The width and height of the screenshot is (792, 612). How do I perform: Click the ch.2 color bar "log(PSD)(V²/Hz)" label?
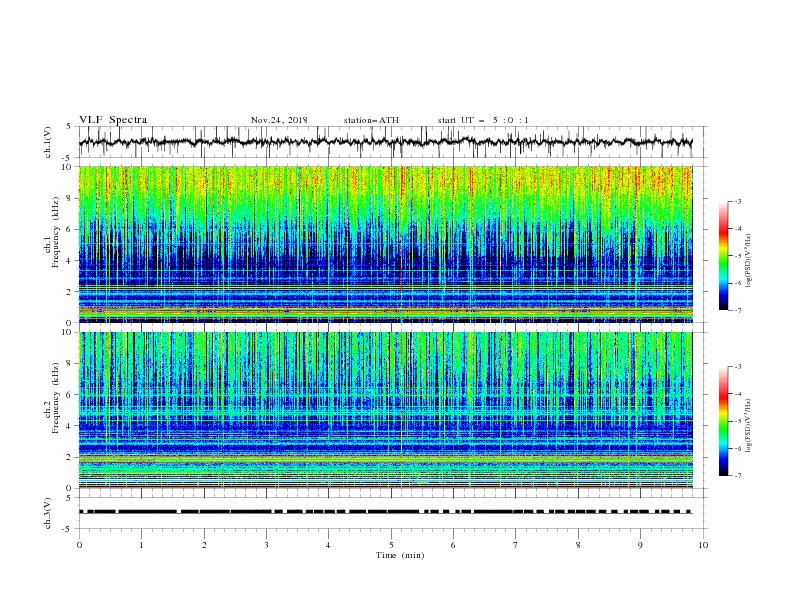point(748,425)
